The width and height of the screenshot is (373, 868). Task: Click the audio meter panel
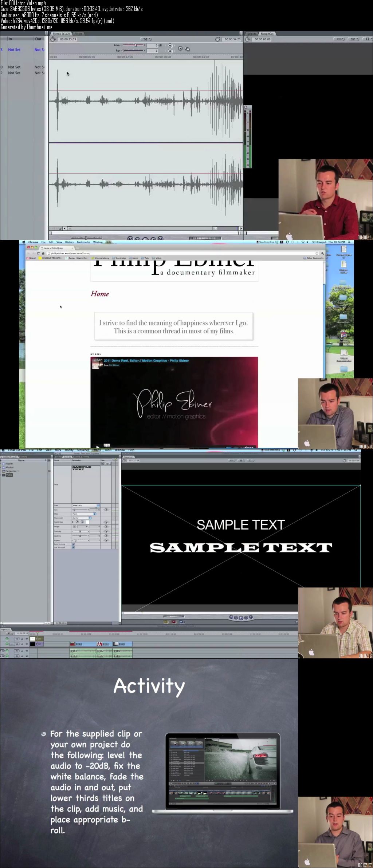[x=247, y=138]
